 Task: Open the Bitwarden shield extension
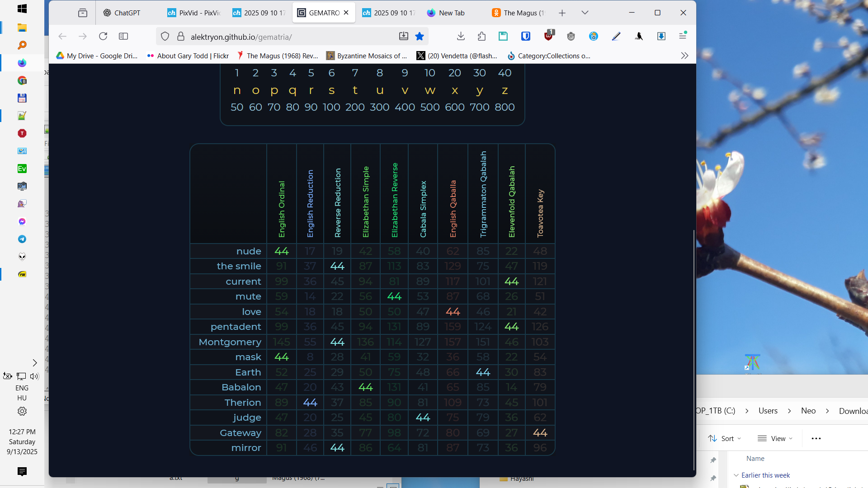526,36
